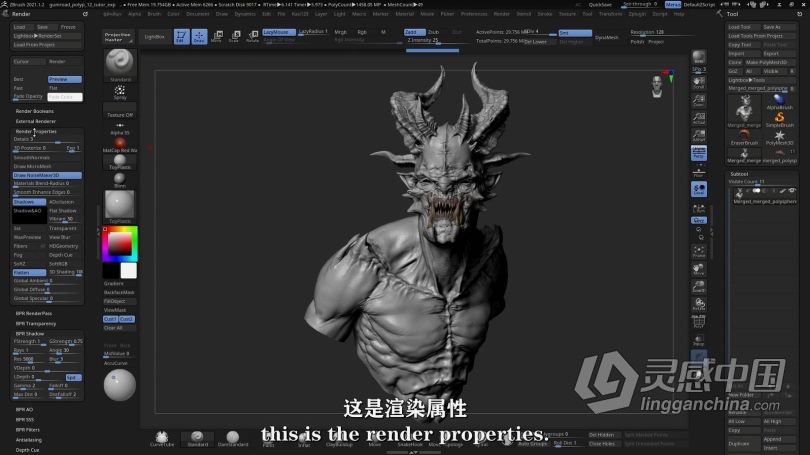The width and height of the screenshot is (810, 455).
Task: Click the BPR render button on right shelf
Action: (x=699, y=57)
